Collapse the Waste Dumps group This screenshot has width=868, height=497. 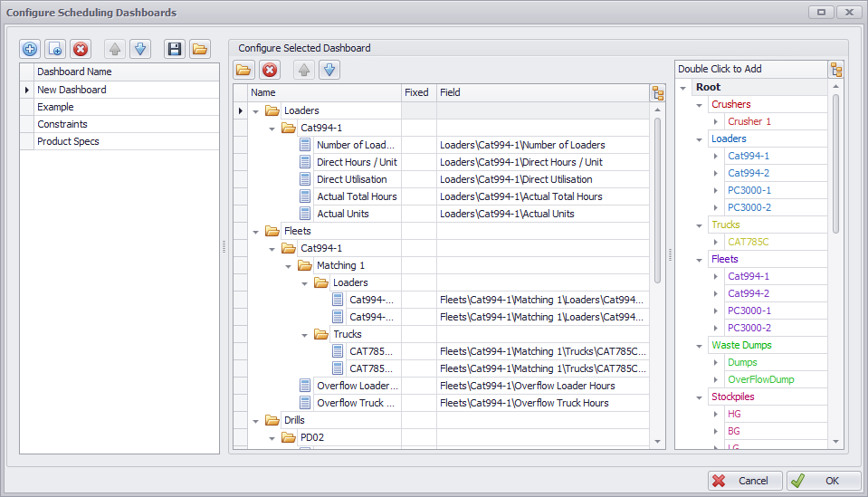(700, 346)
